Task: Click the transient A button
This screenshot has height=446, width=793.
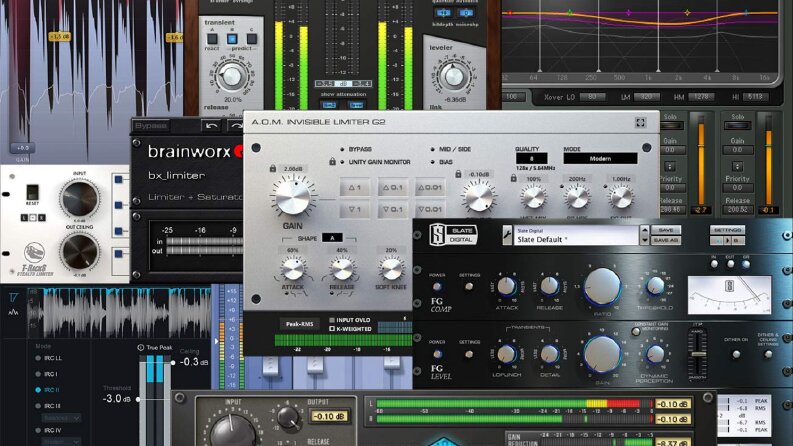Action: [212, 38]
